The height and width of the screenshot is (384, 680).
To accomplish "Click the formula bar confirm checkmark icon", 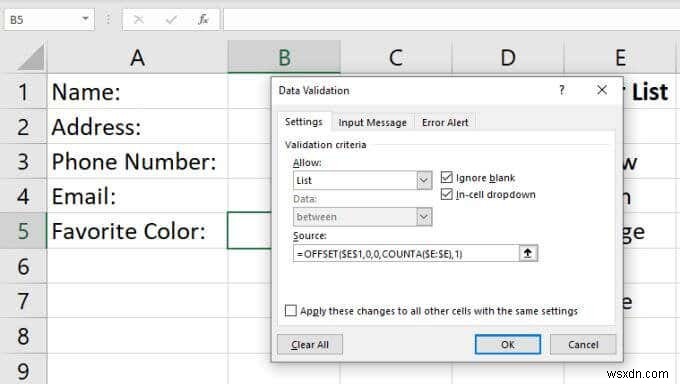I will (171, 20).
